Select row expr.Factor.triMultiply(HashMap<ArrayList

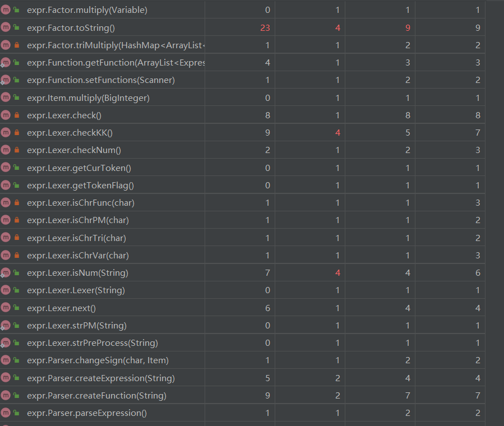pos(243,45)
